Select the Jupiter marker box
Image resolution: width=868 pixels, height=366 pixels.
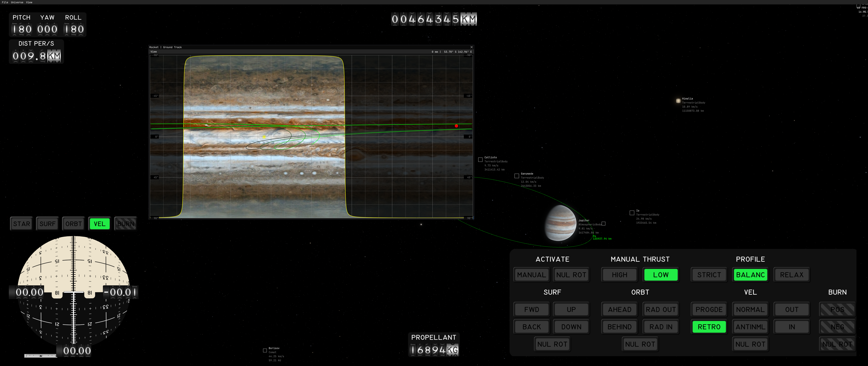pos(604,223)
